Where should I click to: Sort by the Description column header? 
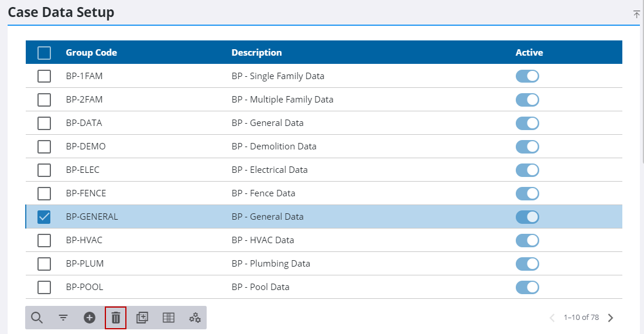256,53
